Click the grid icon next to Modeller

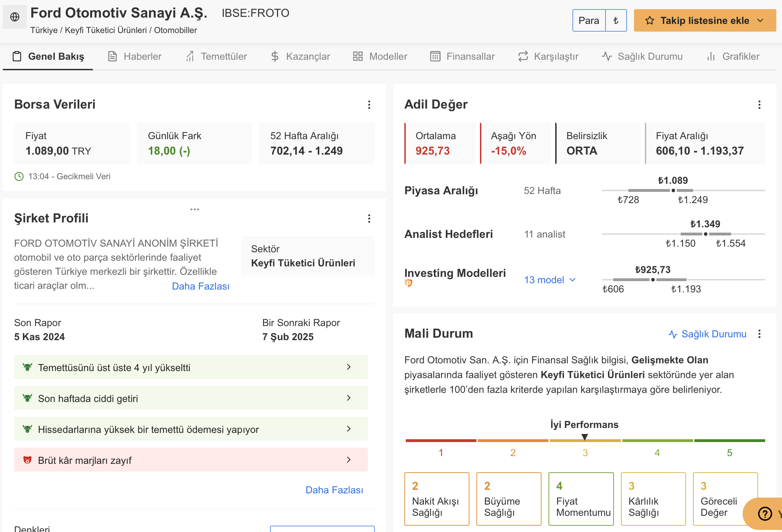(x=358, y=57)
